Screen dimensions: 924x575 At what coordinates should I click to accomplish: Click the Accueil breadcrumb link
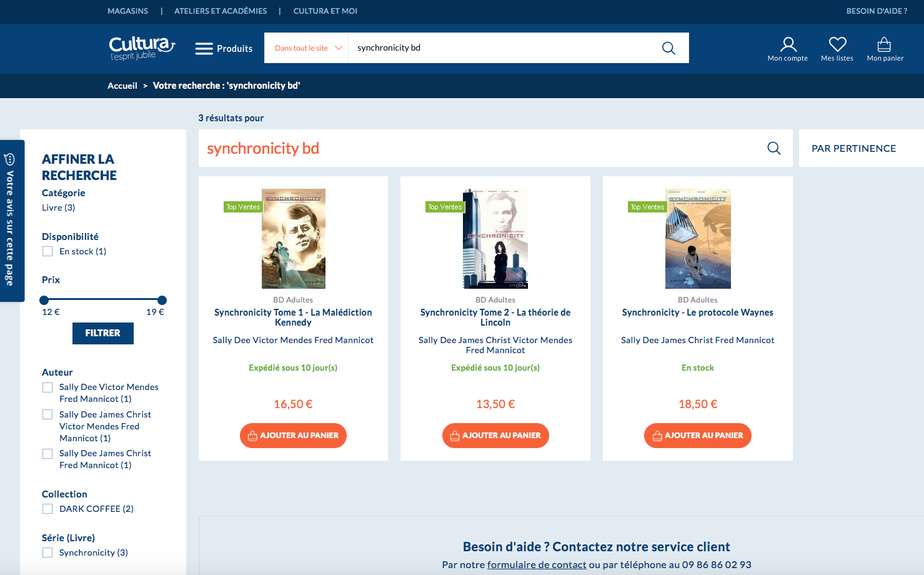[122, 86]
